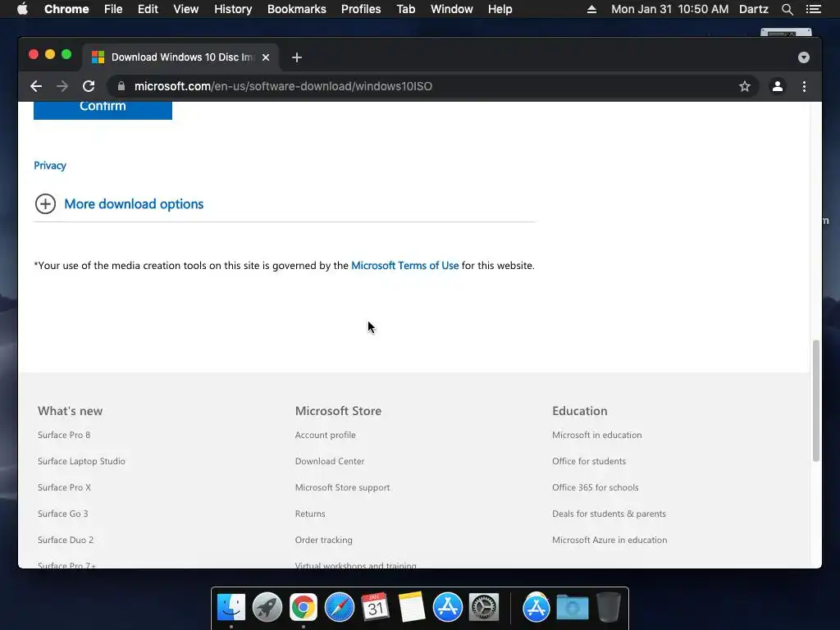
Task: Open Spotlight search magnifier icon
Action: point(787,9)
